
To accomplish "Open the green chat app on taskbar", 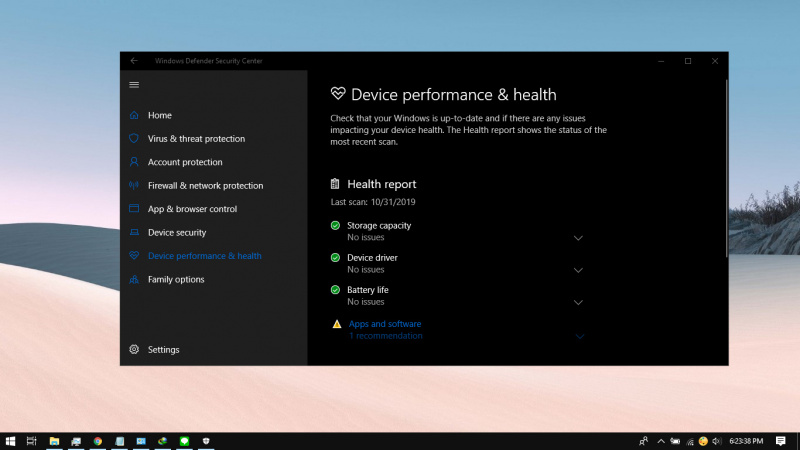I will coord(184,441).
